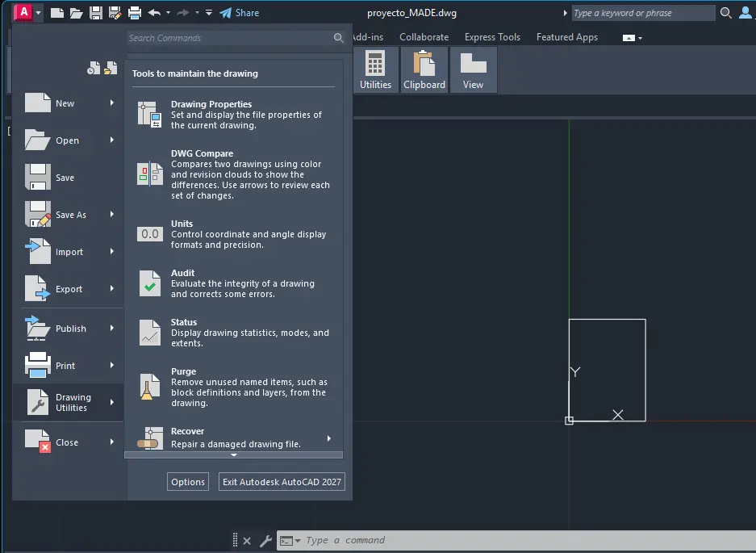Click Exit Autodesk AutoCAD 2027 button
This screenshot has width=756, height=553.
[282, 482]
